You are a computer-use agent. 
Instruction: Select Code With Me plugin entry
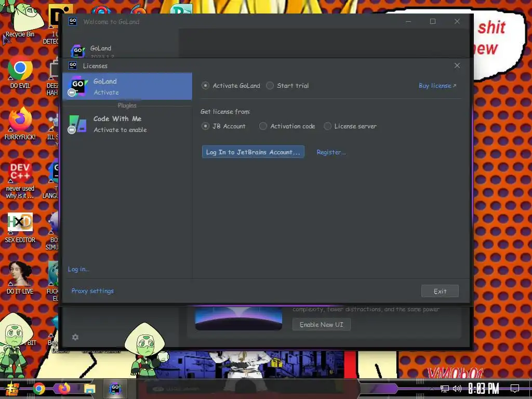(x=127, y=124)
